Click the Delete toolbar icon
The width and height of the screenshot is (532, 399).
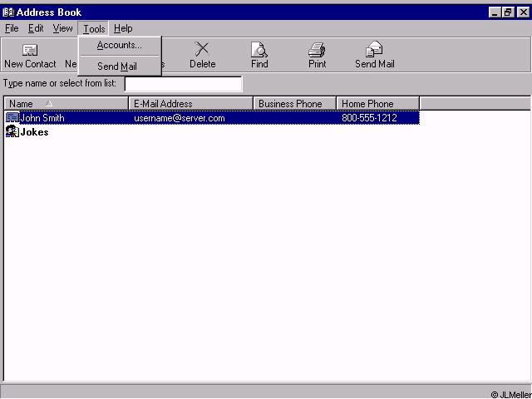point(202,50)
